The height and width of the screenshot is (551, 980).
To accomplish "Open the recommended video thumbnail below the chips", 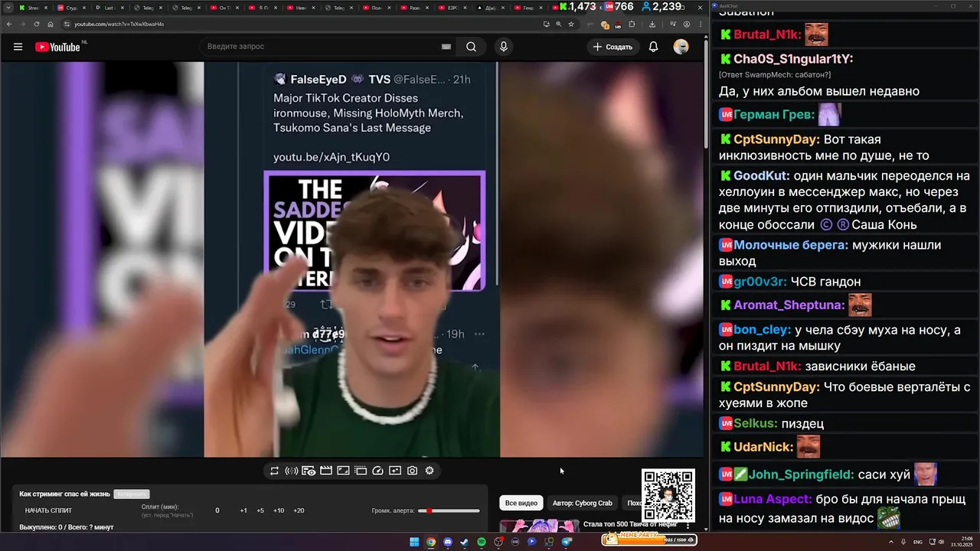I will click(540, 525).
